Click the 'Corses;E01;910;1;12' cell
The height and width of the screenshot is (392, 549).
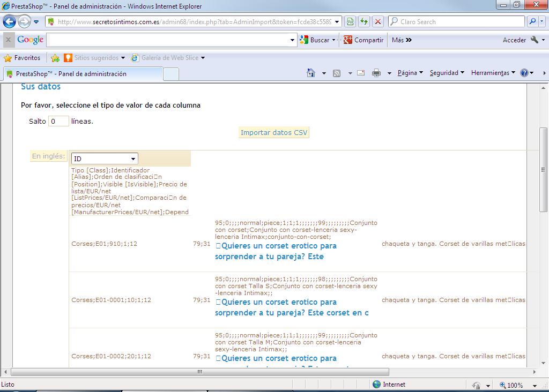pos(105,244)
